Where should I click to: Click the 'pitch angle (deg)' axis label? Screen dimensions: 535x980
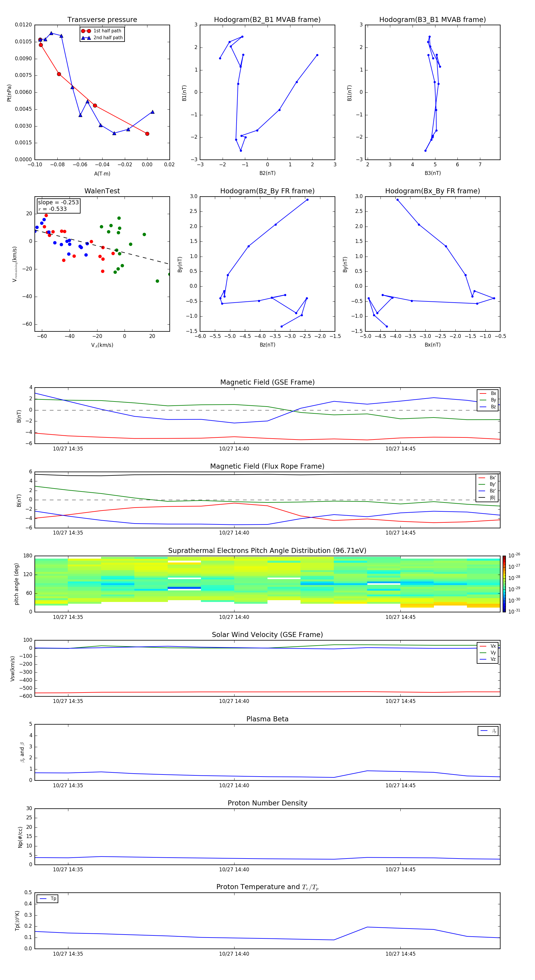(16, 584)
